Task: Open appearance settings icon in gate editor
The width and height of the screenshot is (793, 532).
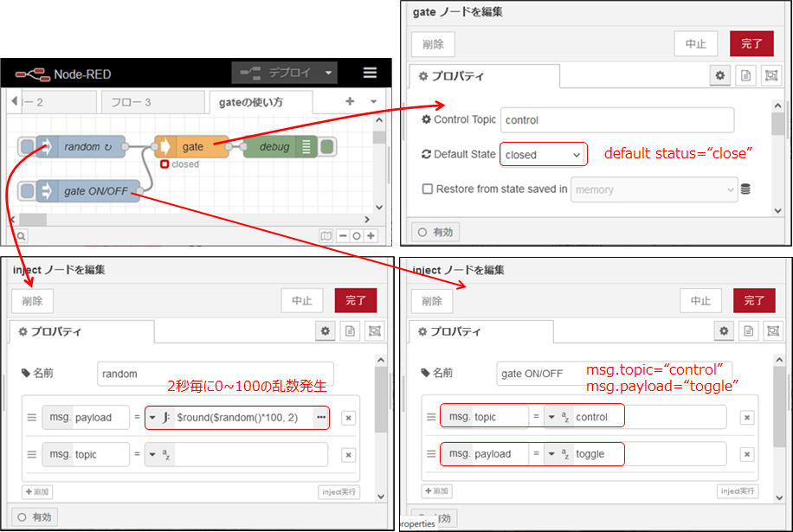Action: pyautogui.click(x=770, y=75)
